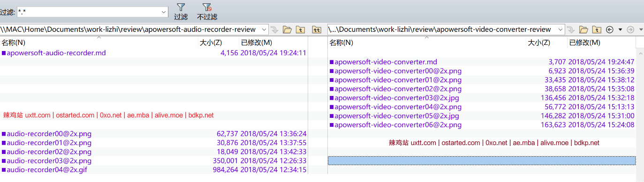Sort left pane by 大小(Z) column
This screenshot has width=644, height=182.
pos(218,43)
